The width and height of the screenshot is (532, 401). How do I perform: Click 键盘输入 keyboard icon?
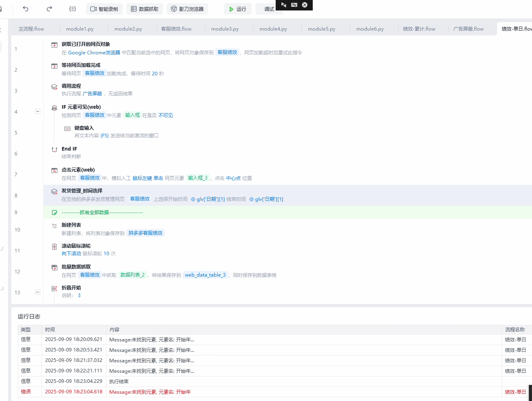67,129
